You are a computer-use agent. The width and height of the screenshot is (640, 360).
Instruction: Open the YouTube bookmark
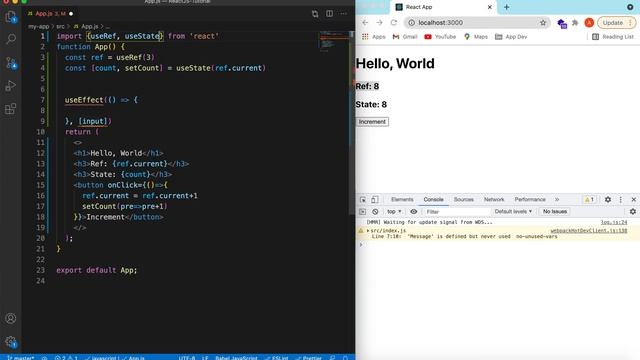440,37
